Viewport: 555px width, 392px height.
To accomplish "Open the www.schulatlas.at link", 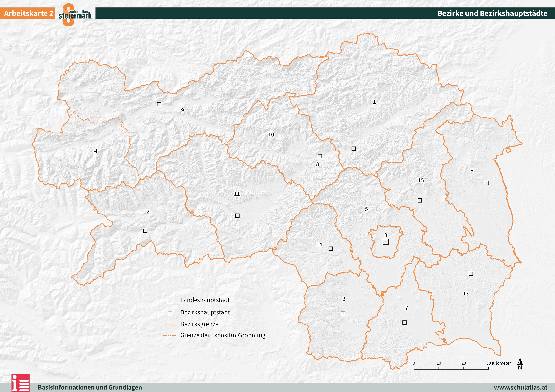I will pyautogui.click(x=520, y=387).
